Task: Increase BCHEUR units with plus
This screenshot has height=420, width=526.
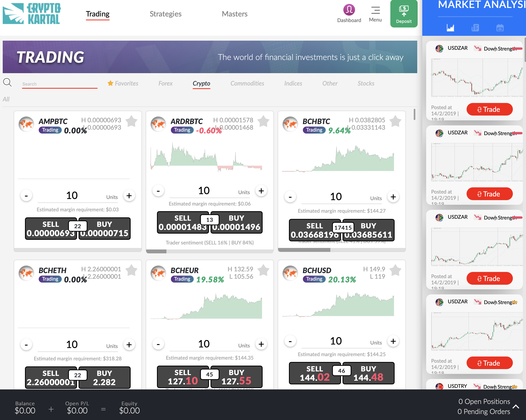Action: (x=261, y=344)
